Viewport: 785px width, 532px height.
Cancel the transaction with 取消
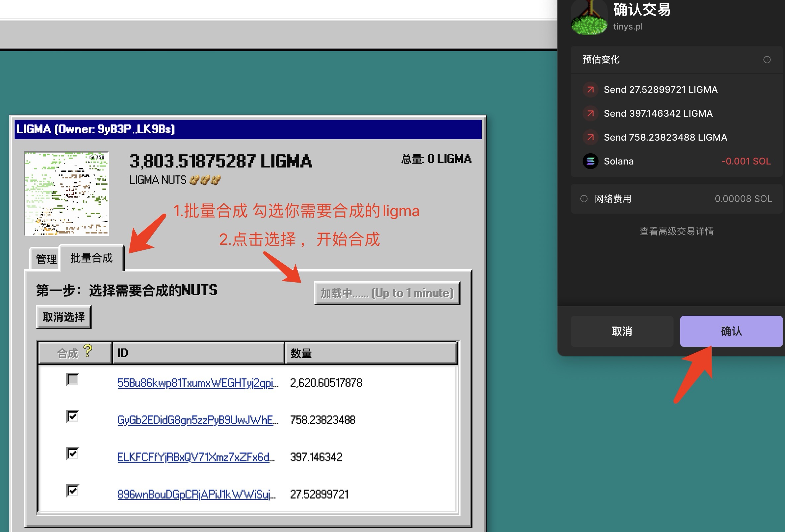(x=622, y=331)
